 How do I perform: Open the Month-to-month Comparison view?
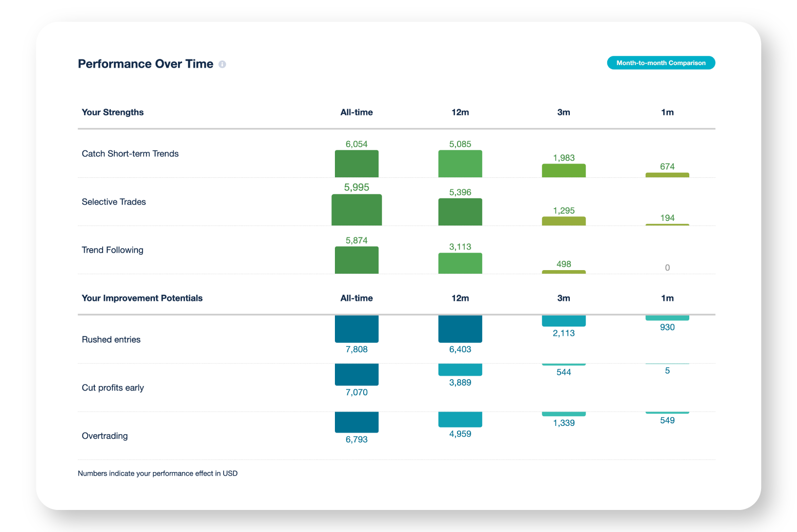tap(661, 63)
